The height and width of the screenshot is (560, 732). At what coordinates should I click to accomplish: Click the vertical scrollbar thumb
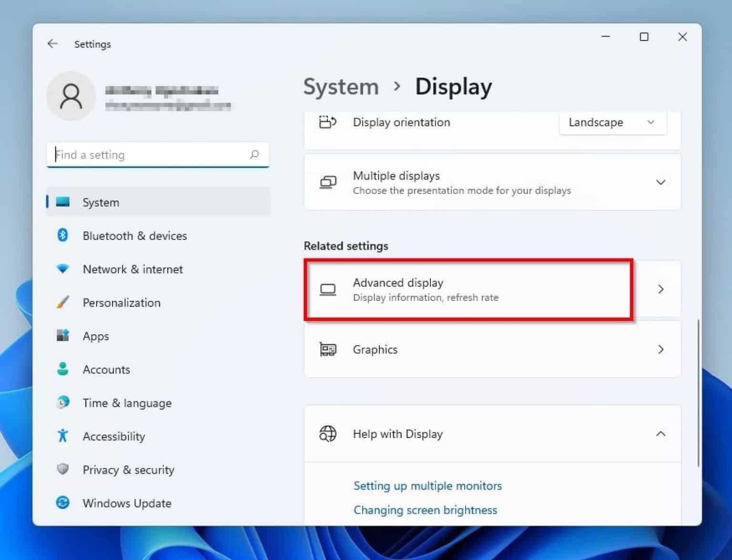698,393
